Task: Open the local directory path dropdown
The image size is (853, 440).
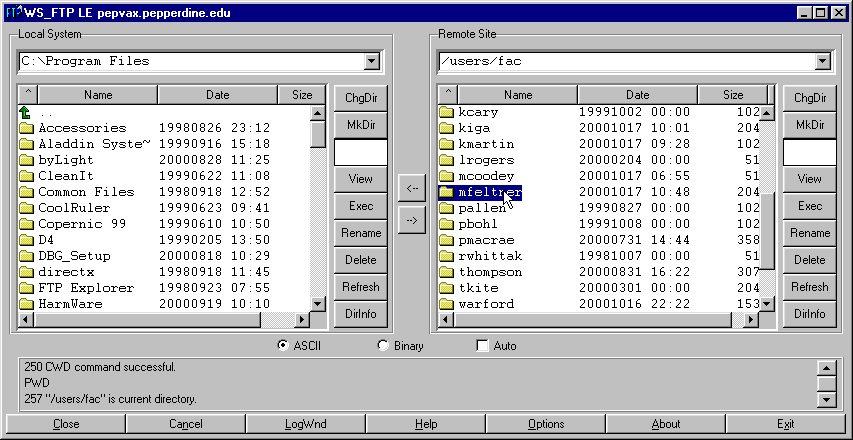Action: coord(372,61)
